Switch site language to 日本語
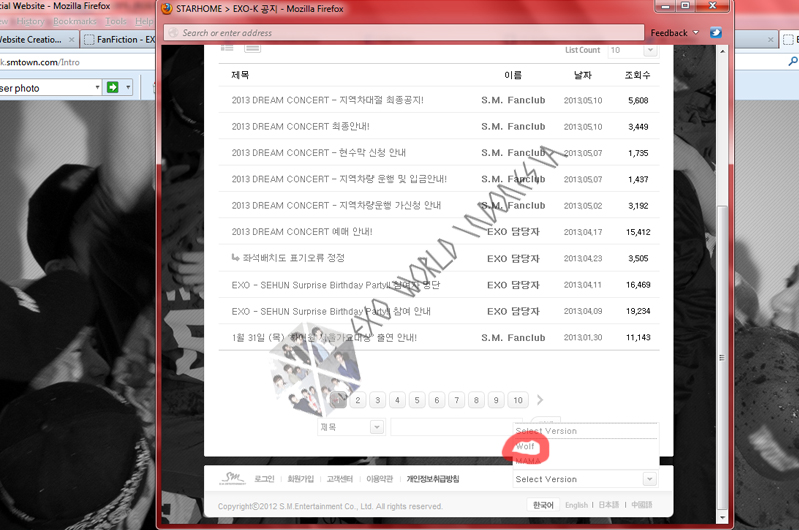This screenshot has width=799, height=530. (608, 505)
